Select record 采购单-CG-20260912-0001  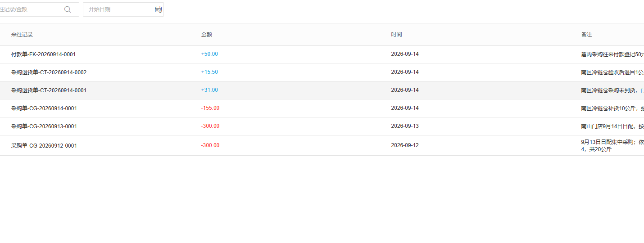44,146
